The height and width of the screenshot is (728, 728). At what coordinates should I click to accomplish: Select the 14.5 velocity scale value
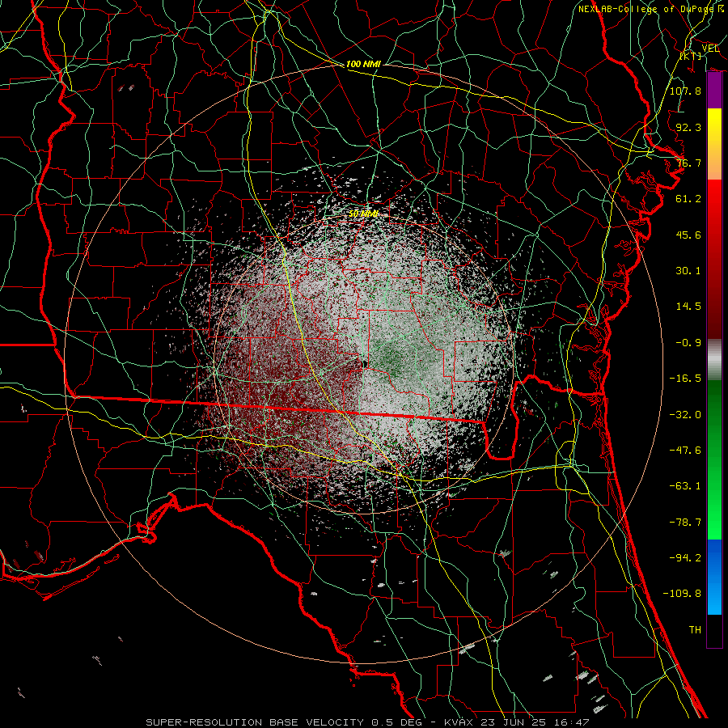(x=688, y=307)
